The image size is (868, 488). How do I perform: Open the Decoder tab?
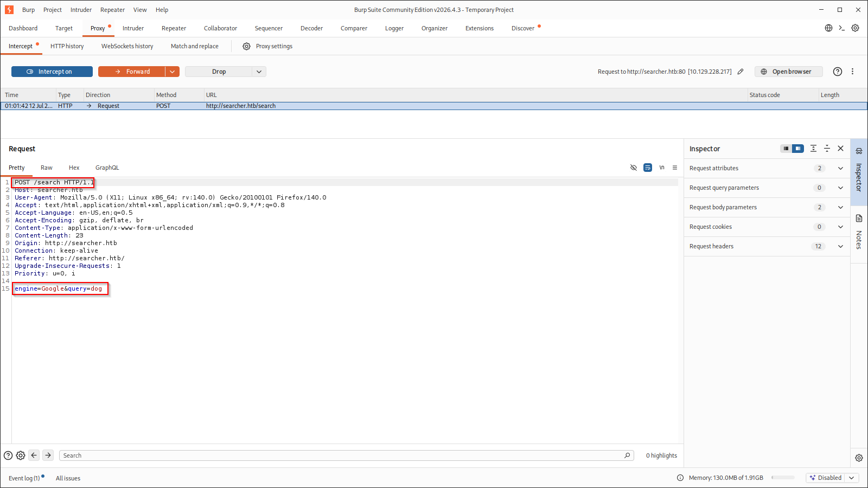point(311,28)
